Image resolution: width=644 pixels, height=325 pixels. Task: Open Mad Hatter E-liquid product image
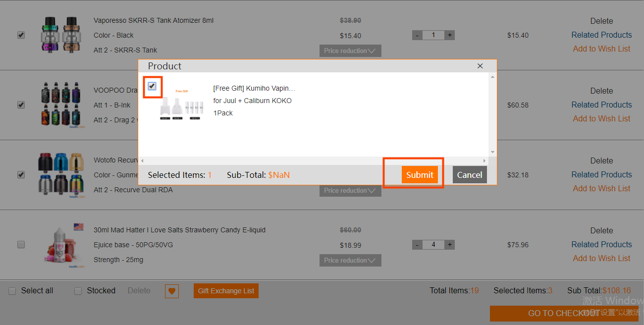[x=62, y=245]
